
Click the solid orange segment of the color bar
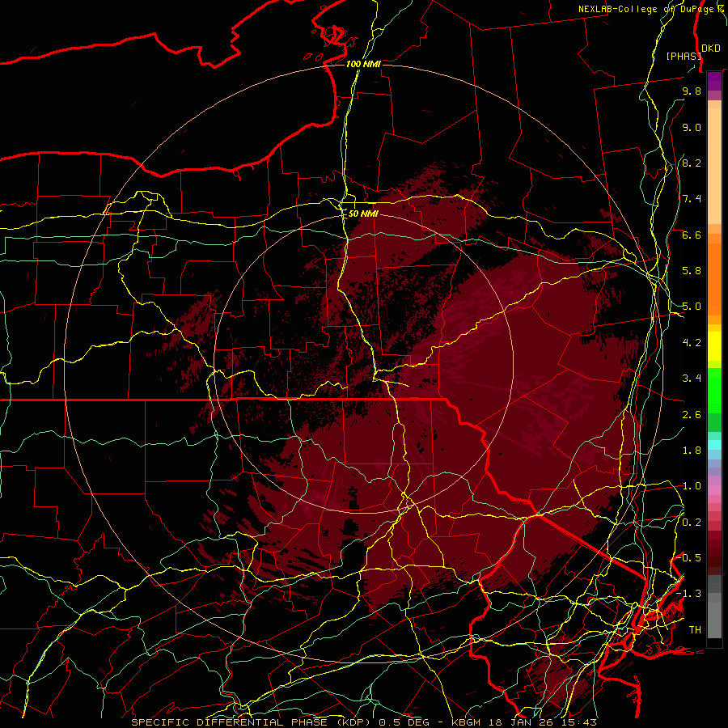714,278
